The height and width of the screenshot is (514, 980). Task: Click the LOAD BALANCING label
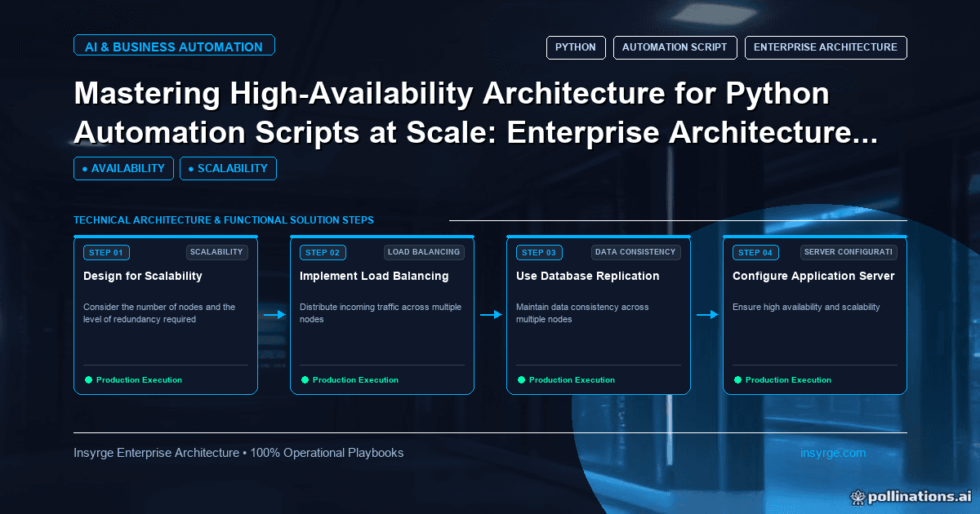pos(424,252)
